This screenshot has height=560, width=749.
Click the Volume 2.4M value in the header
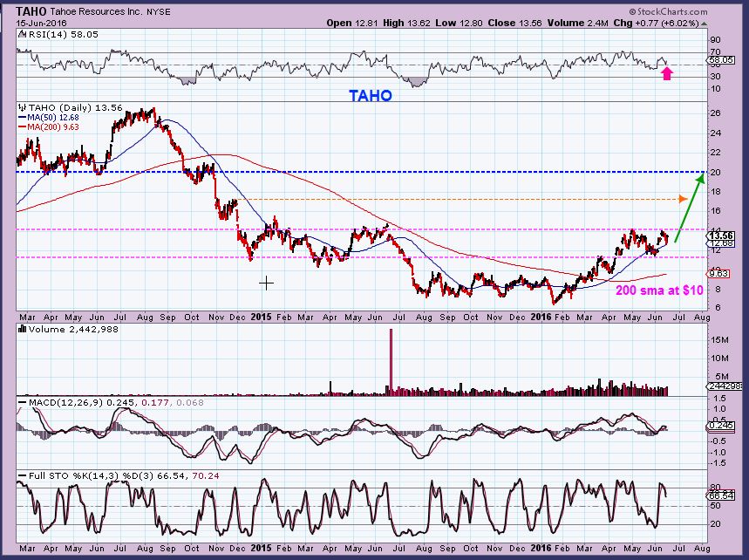[577, 23]
